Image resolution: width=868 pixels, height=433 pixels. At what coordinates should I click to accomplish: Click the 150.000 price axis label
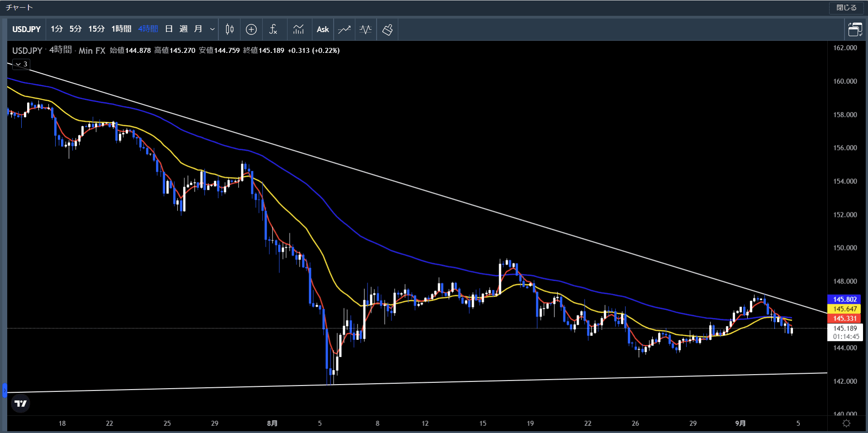click(x=845, y=248)
